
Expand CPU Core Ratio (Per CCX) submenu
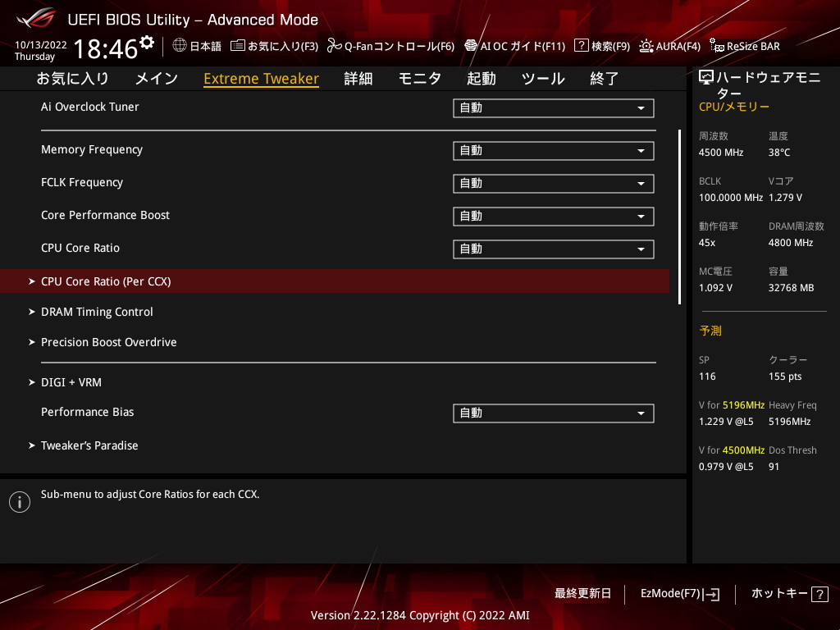[x=335, y=281]
